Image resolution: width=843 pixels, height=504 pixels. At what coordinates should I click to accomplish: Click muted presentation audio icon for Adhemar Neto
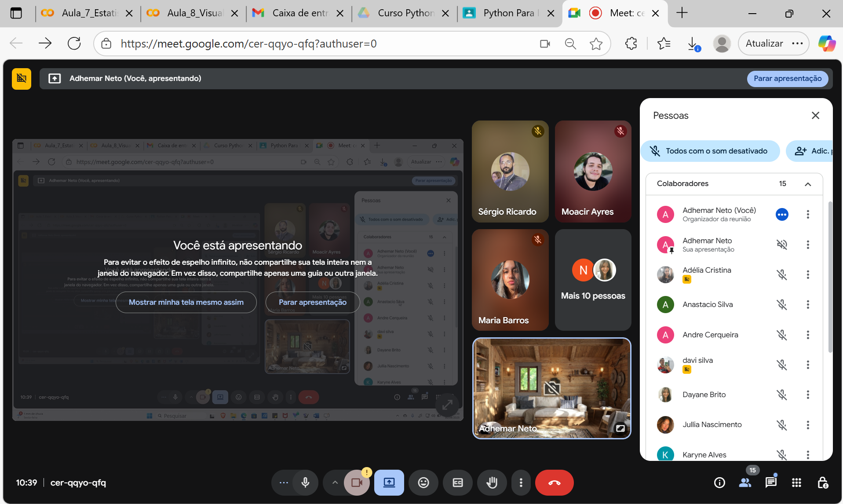[x=782, y=245]
